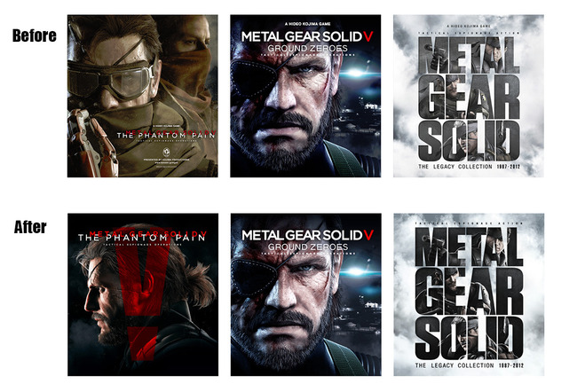The width and height of the screenshot is (577, 392).
Task: Click the large "GEAR" word on the After Legacy cover
Action: click(x=470, y=292)
